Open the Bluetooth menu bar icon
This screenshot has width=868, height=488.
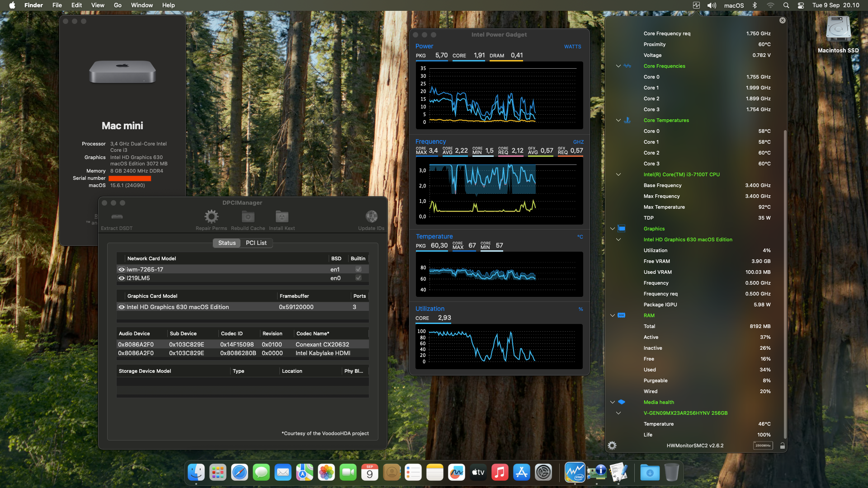[755, 5]
